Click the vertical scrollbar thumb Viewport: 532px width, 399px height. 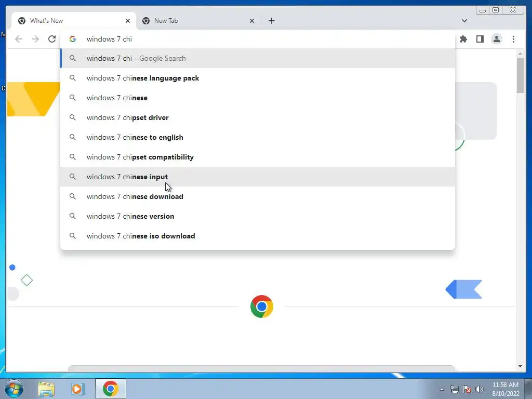pyautogui.click(x=520, y=75)
